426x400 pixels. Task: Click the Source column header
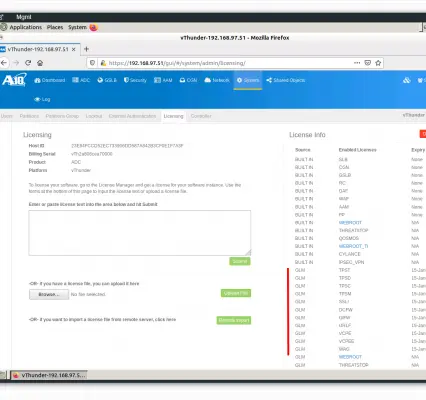tap(303, 150)
